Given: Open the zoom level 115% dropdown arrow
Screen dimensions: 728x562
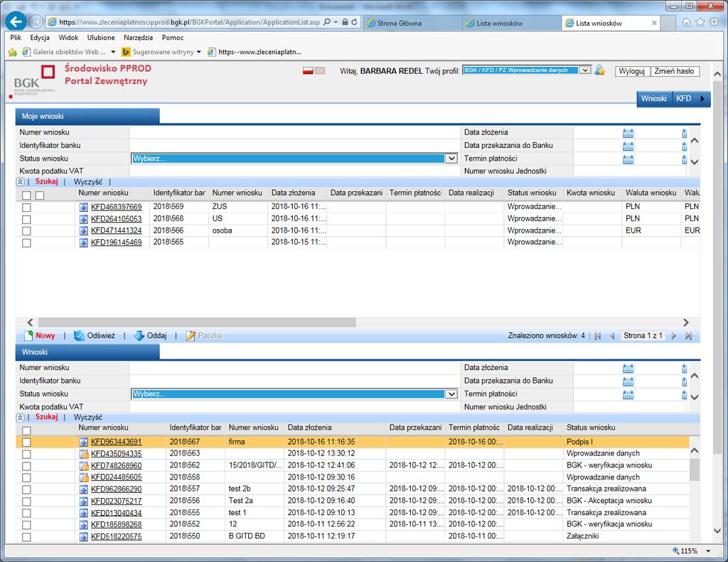Looking at the screenshot, I should [709, 551].
